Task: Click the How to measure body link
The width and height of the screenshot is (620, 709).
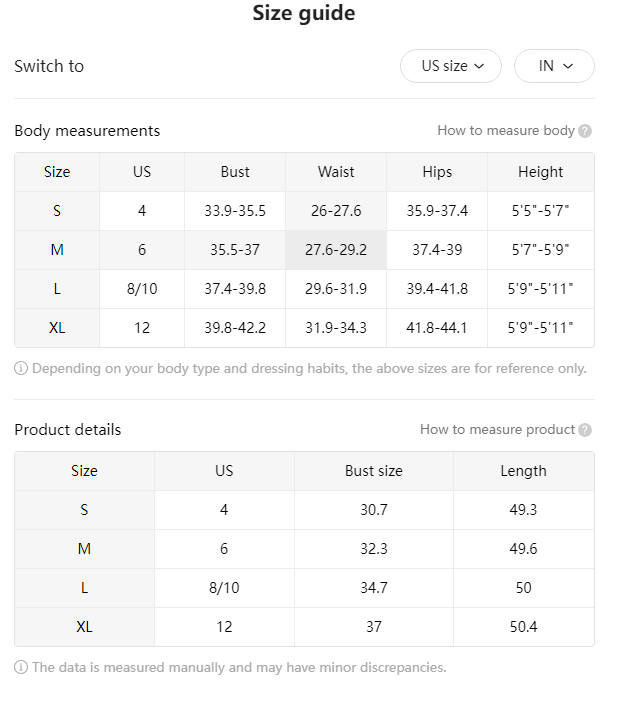Action: point(506,131)
